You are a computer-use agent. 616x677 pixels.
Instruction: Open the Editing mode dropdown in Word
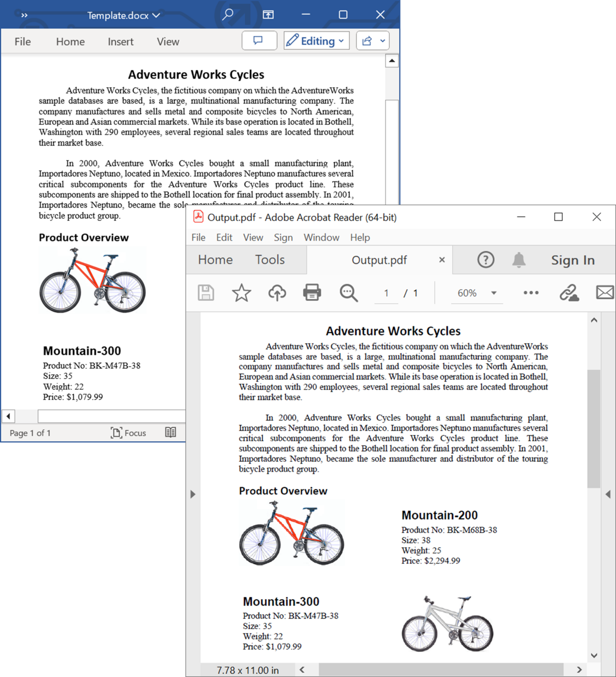pyautogui.click(x=316, y=40)
